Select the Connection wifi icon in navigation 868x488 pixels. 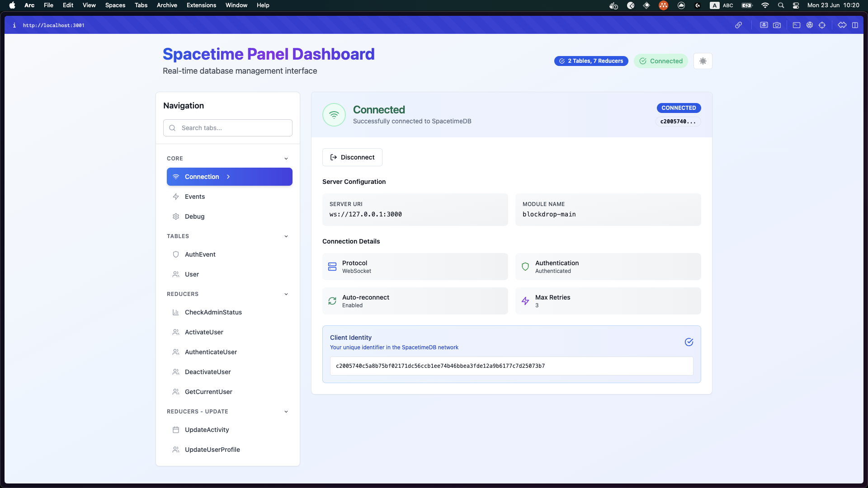click(x=176, y=177)
